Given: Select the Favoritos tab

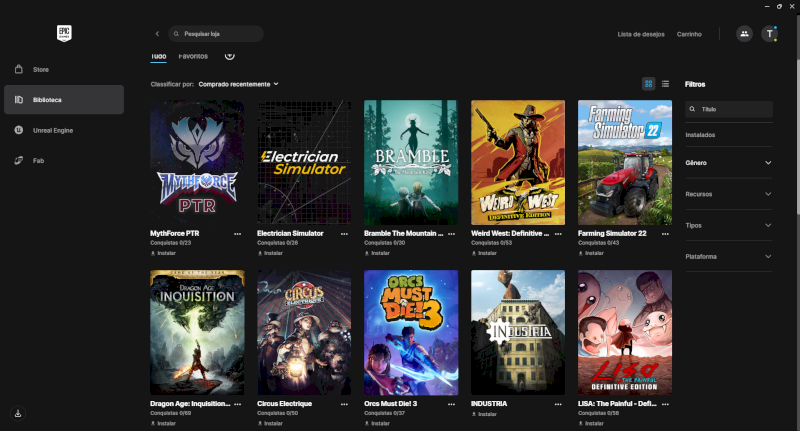Looking at the screenshot, I should click(x=193, y=56).
